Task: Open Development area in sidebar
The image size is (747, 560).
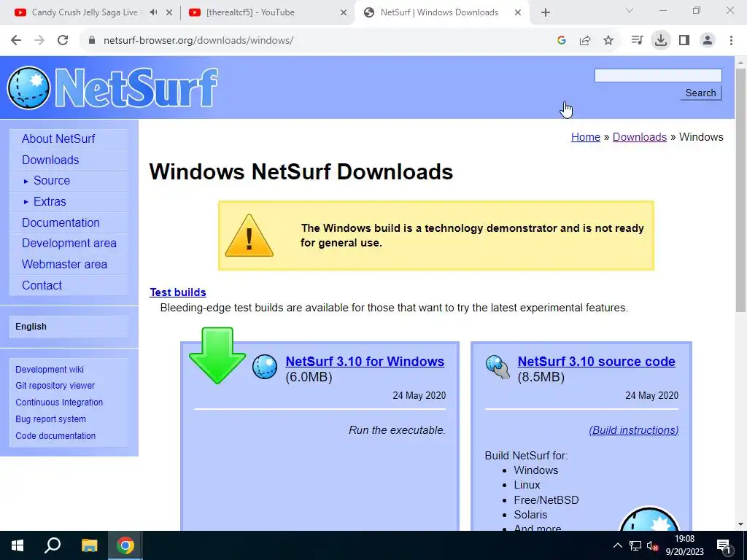Action: 69,244
